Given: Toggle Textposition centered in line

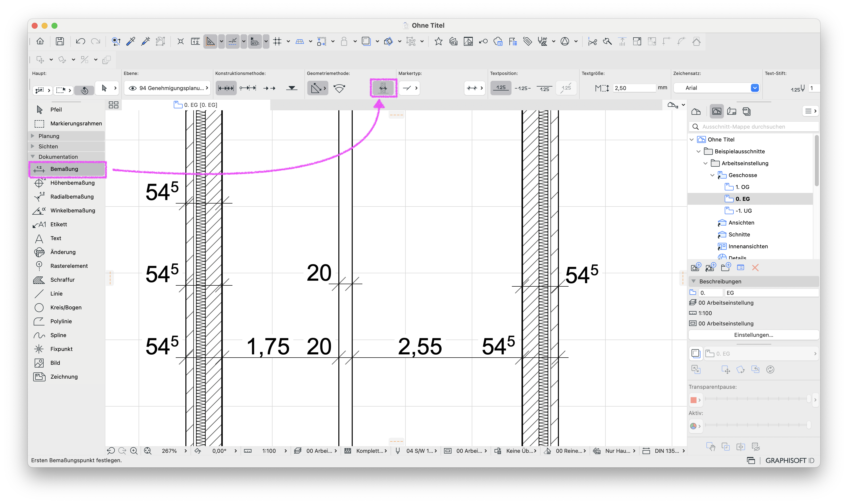Looking at the screenshot, I should click(523, 88).
